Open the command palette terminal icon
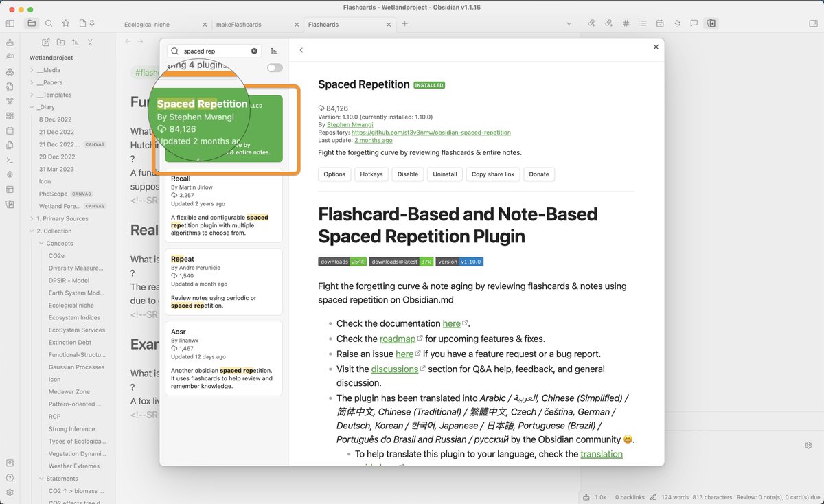 [x=10, y=159]
